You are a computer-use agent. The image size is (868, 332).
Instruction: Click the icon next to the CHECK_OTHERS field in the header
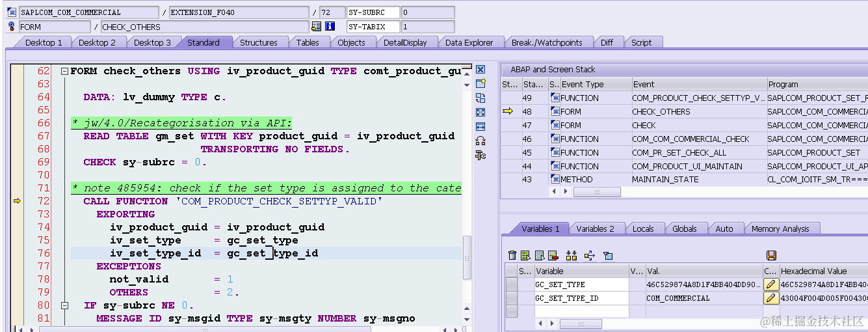(x=317, y=27)
